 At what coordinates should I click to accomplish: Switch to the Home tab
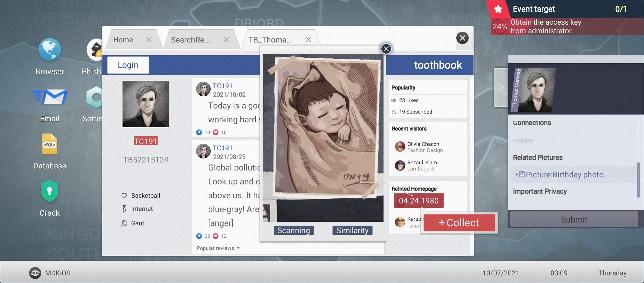pyautogui.click(x=123, y=40)
